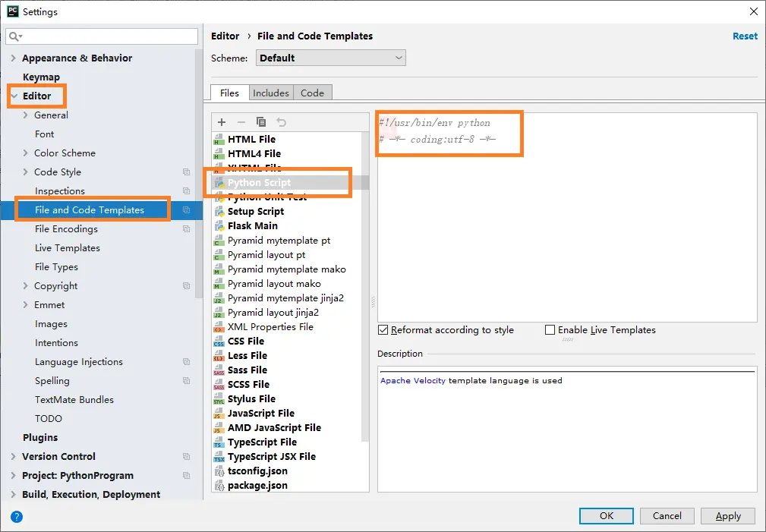Switch to the Includes tab

coord(270,93)
